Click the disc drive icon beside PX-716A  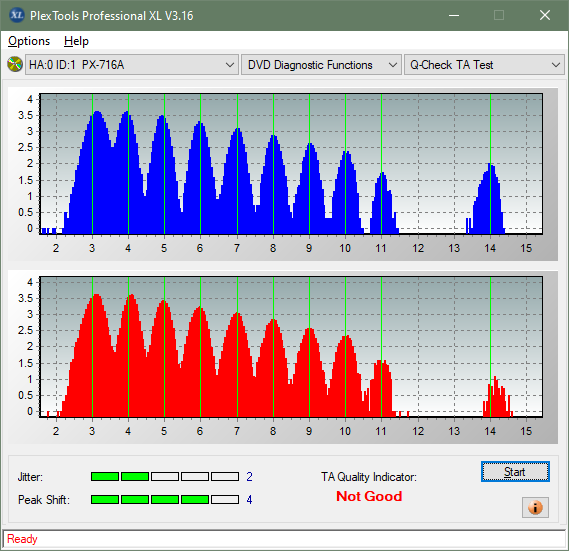click(x=15, y=65)
